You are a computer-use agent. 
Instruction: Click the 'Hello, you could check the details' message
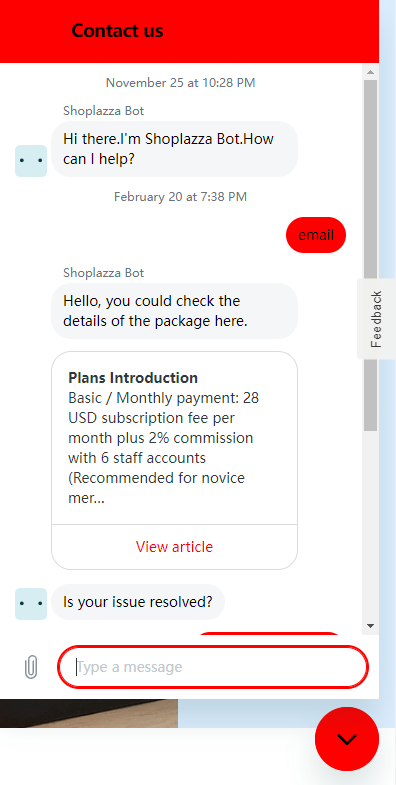pos(174,311)
